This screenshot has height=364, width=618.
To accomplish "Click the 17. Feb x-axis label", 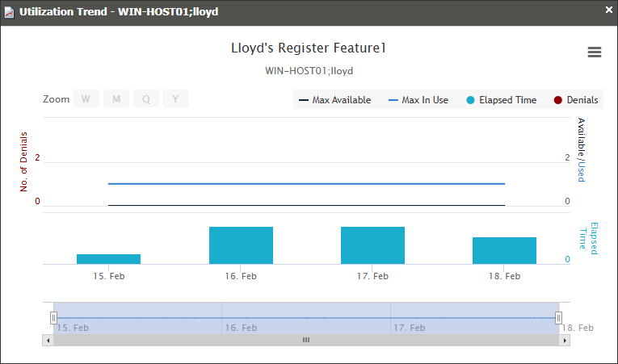I will [373, 276].
